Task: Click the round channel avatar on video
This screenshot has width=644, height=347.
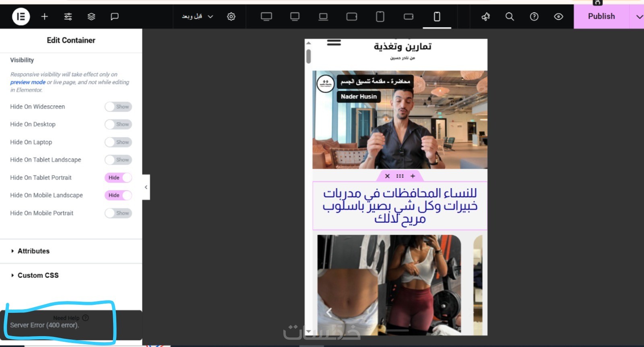Action: [326, 84]
